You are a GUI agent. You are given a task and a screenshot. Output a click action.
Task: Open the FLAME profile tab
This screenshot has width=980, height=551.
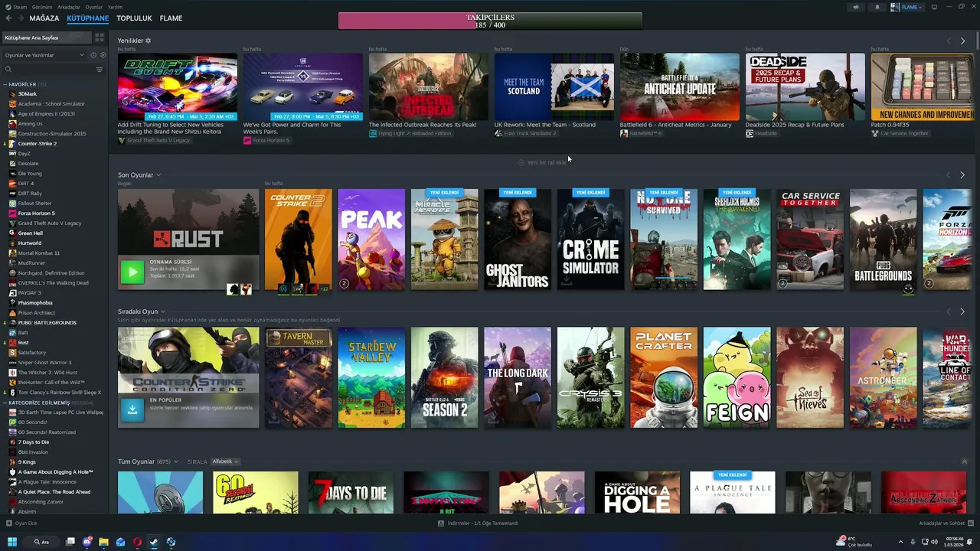coord(171,18)
